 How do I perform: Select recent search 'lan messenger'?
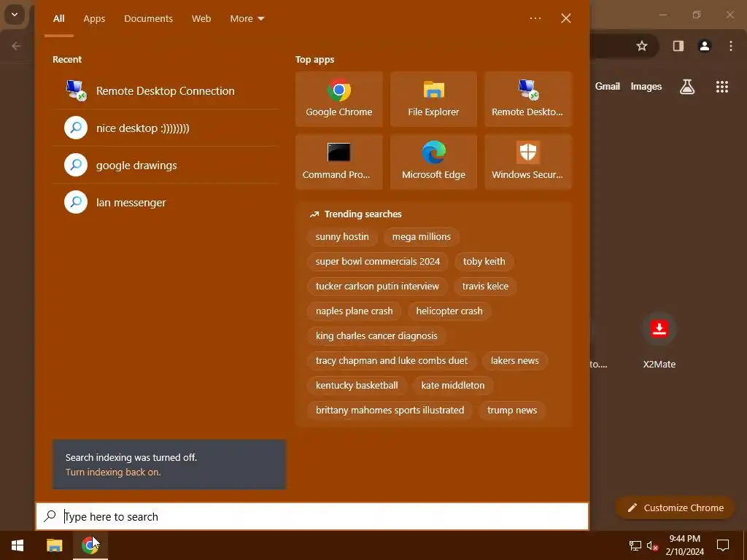[166, 202]
